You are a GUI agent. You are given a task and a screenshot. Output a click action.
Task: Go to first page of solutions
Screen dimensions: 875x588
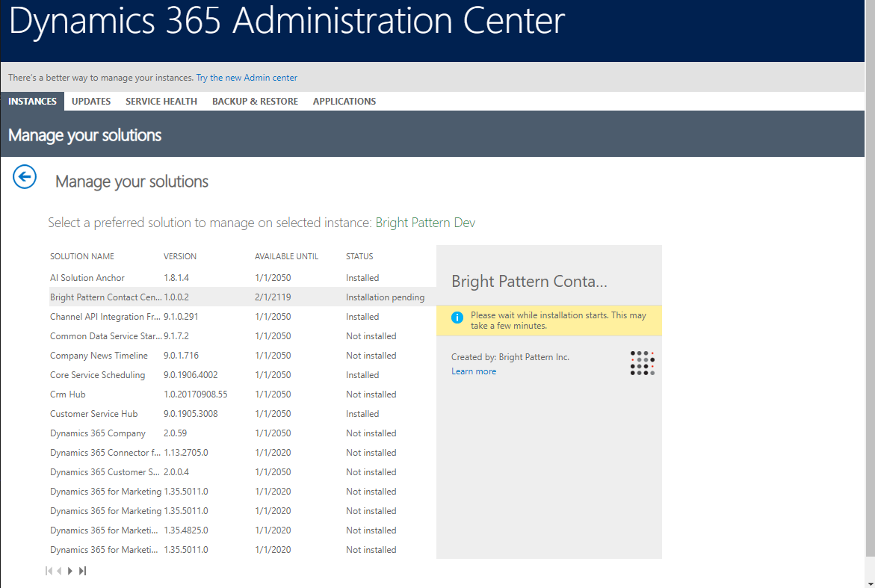click(49, 571)
